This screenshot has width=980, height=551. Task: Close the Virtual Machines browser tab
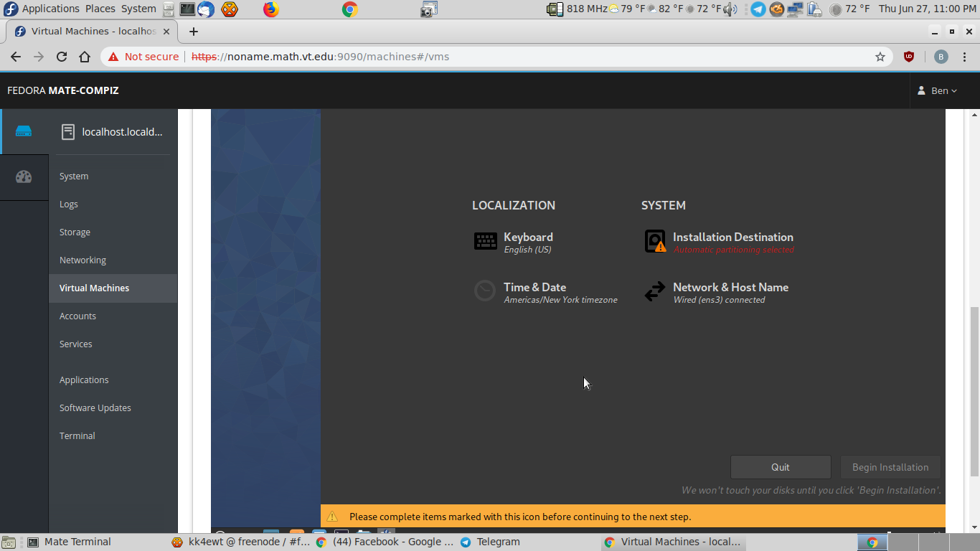pyautogui.click(x=166, y=32)
